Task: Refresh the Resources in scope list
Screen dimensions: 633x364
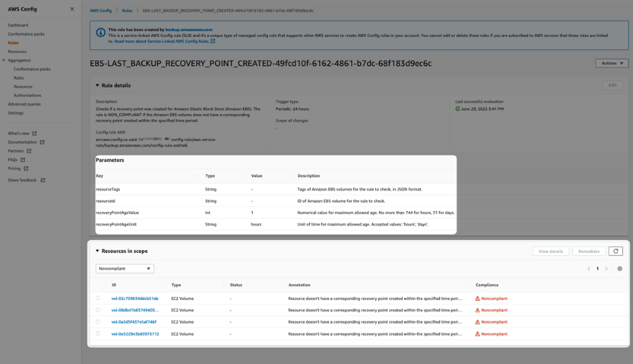Action: click(615, 251)
